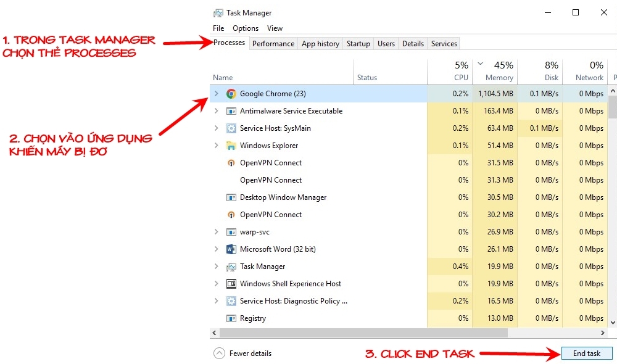The height and width of the screenshot is (364, 617).
Task: Close the Task Manager window
Action: click(x=604, y=12)
